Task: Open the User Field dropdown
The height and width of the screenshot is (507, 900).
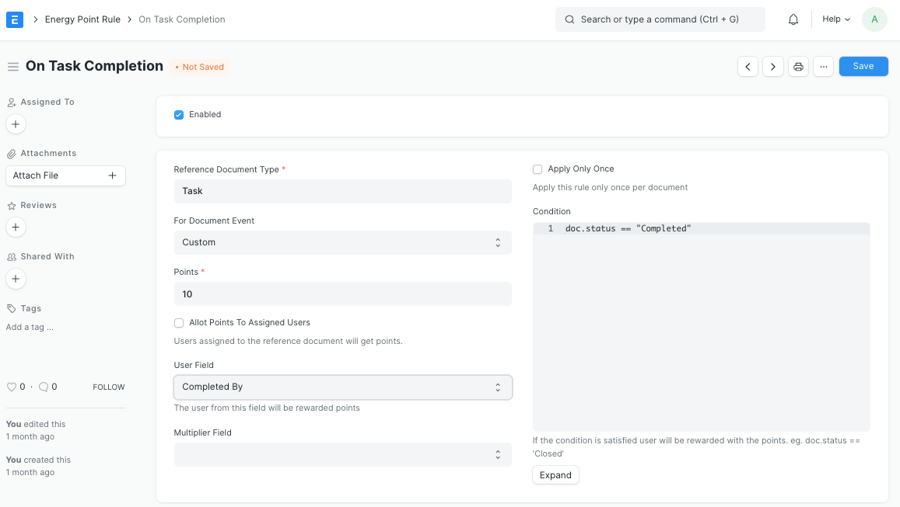Action: tap(342, 387)
